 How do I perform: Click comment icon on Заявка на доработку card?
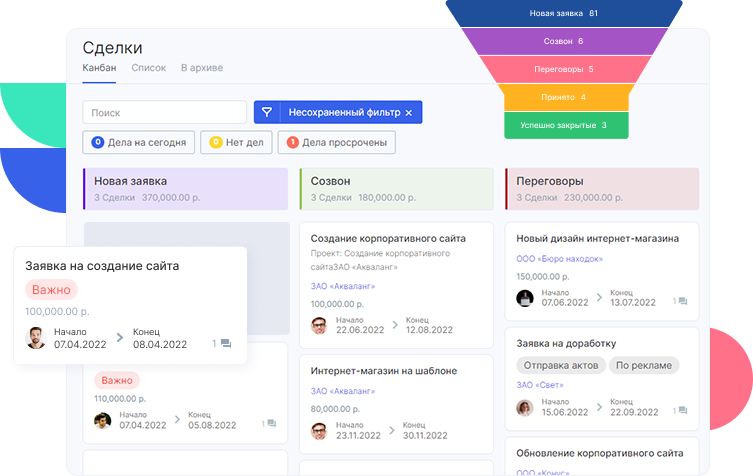click(x=682, y=410)
